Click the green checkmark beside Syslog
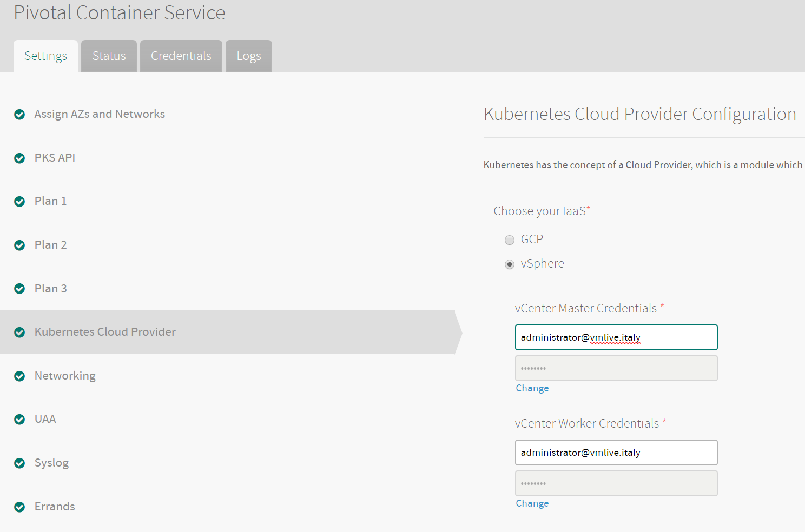 pyautogui.click(x=19, y=463)
